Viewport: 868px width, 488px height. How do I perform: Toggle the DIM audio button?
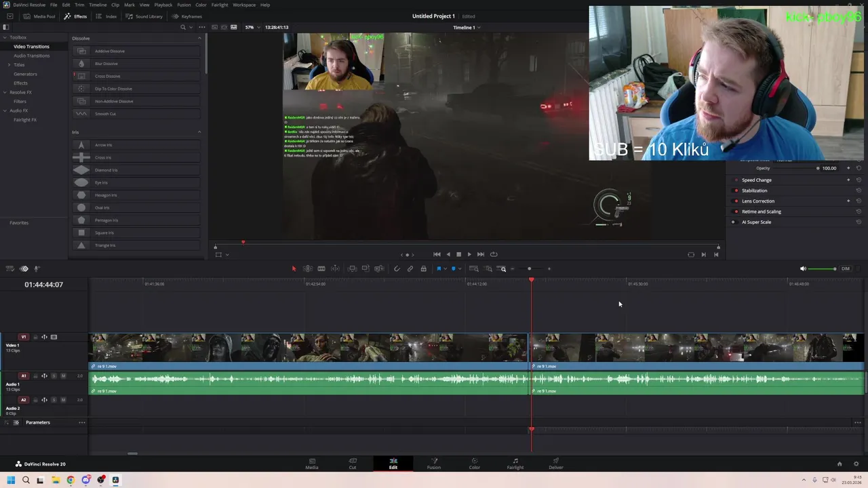tap(846, 268)
